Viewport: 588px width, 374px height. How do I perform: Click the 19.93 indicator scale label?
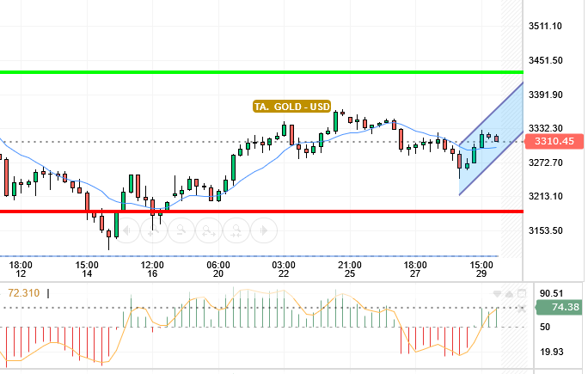click(x=551, y=352)
